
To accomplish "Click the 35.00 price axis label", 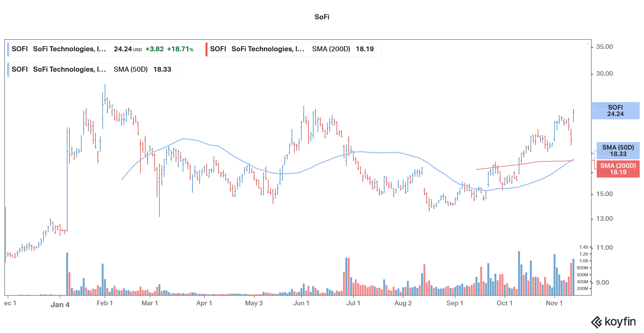I will (x=604, y=47).
